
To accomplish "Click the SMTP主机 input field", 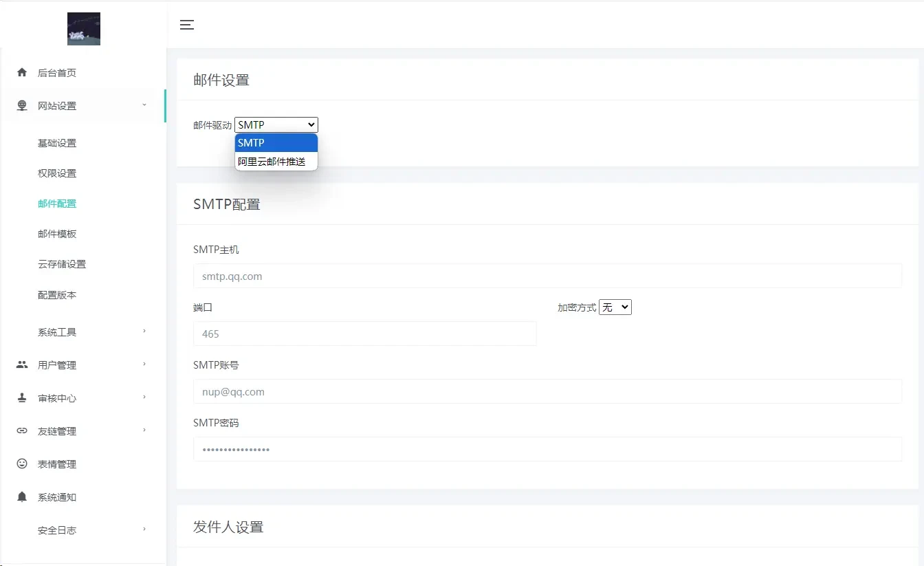I will point(547,276).
